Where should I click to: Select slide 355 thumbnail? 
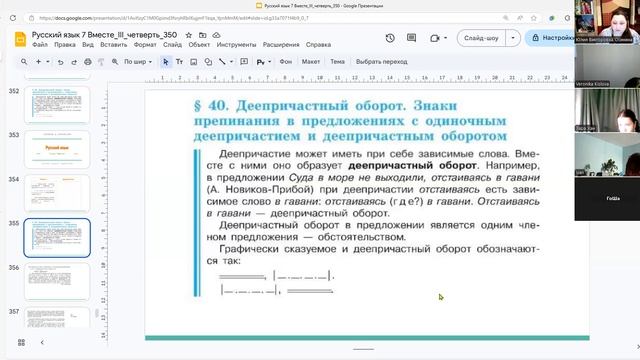57,238
